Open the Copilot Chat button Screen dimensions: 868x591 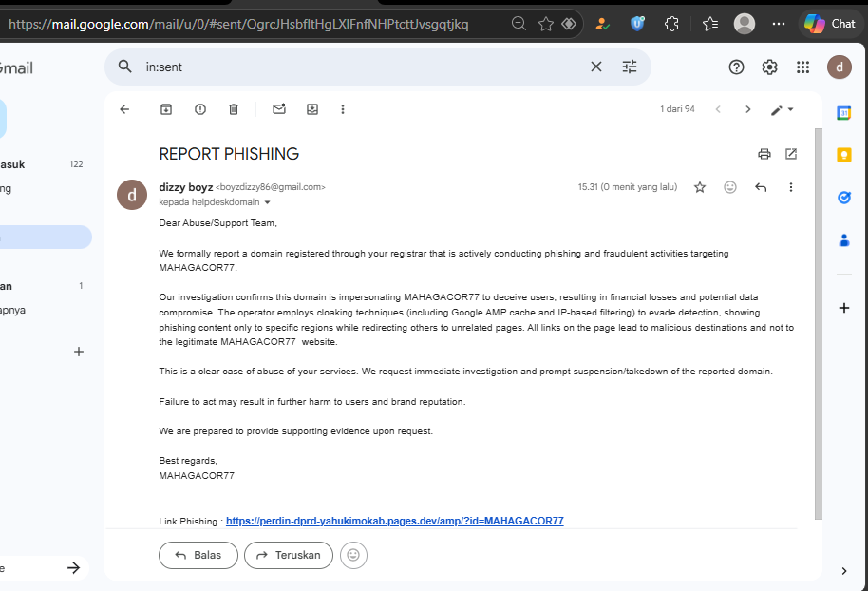coord(830,24)
